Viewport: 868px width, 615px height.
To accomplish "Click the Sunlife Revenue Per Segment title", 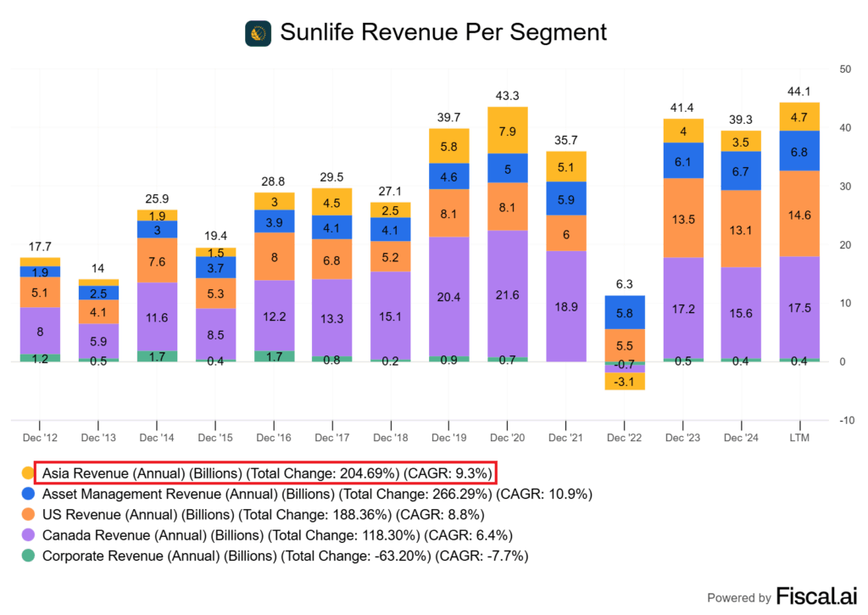I will 443,33.
